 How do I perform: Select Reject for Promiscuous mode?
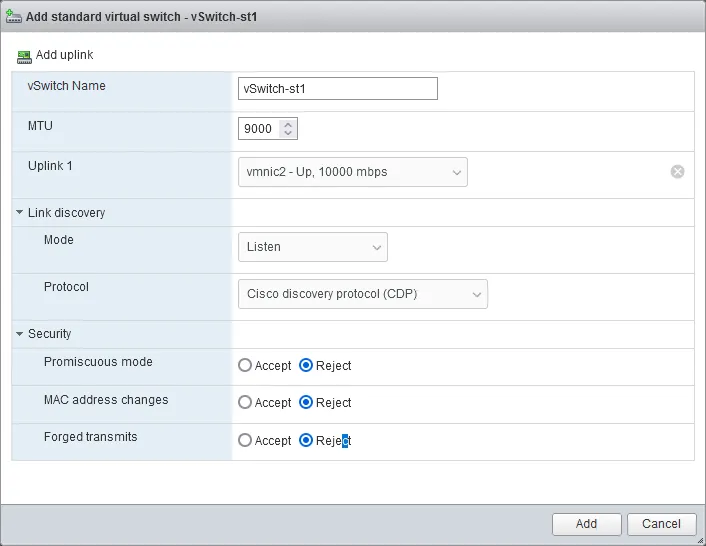(x=307, y=366)
